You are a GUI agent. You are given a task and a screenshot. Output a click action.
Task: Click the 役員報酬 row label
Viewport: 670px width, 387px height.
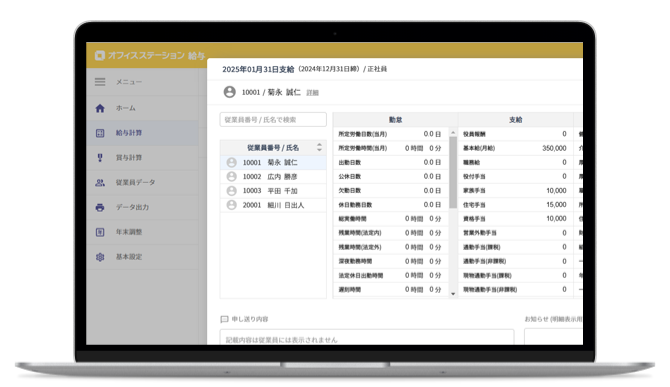coord(474,134)
